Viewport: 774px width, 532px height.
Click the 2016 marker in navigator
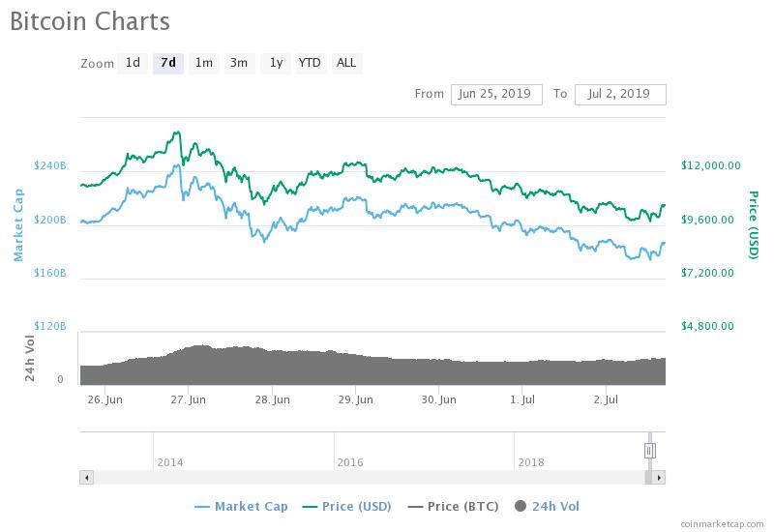(350, 463)
